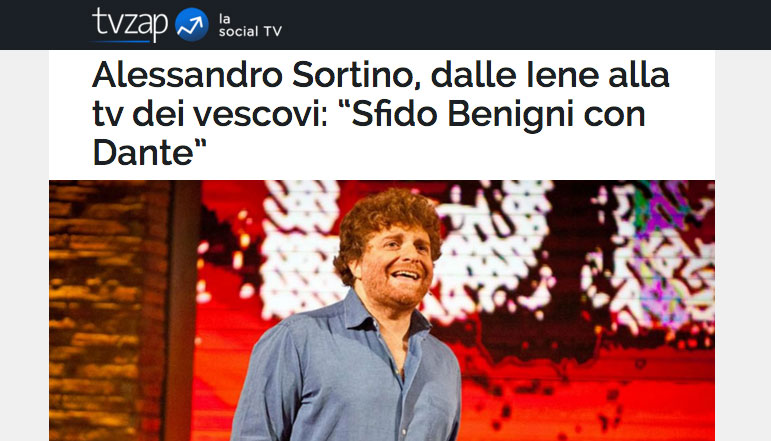Click the tvzap logo text
This screenshot has height=441, width=771.
pos(129,23)
